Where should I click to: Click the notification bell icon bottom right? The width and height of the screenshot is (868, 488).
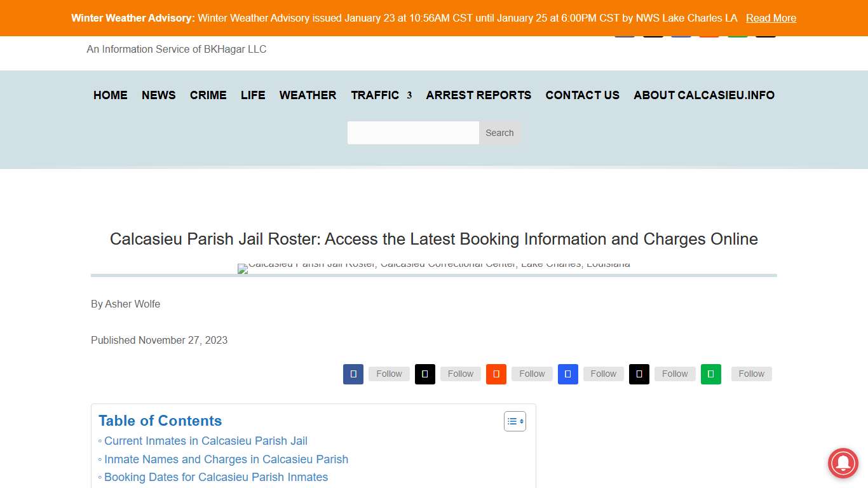tap(843, 463)
